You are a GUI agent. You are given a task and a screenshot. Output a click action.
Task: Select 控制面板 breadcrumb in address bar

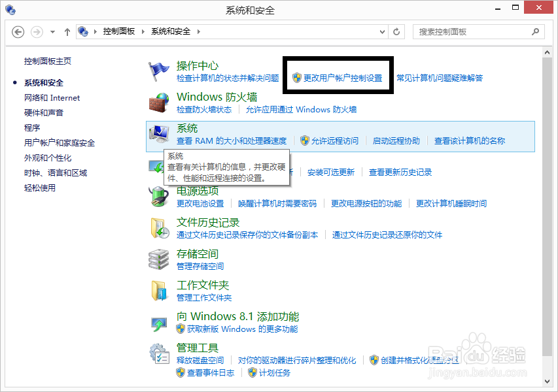click(x=119, y=31)
